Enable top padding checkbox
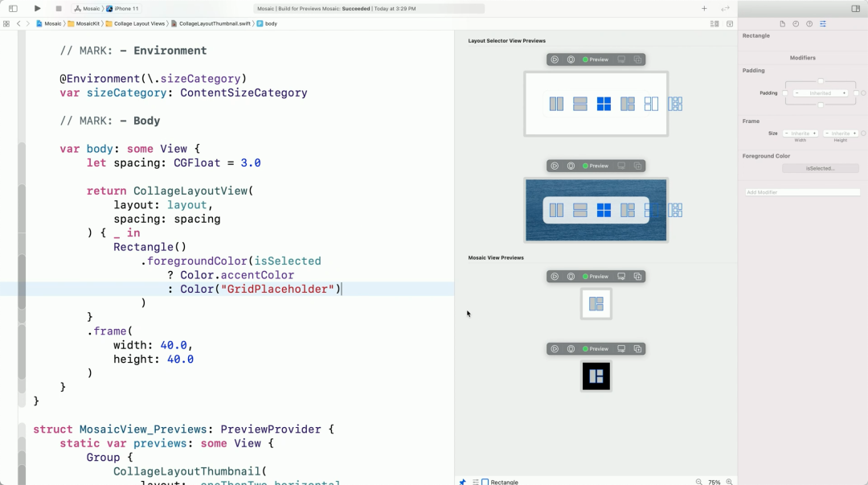The image size is (868, 485). click(x=821, y=81)
